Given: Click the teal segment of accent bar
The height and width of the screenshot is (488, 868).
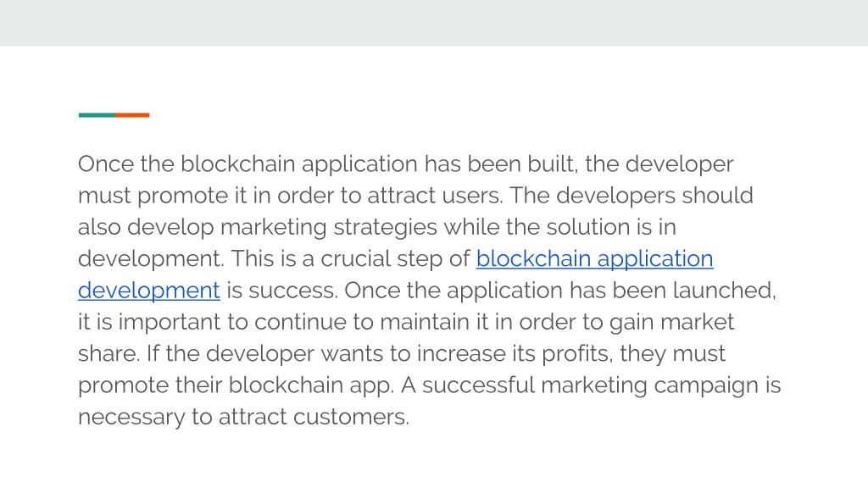Looking at the screenshot, I should click(97, 115).
